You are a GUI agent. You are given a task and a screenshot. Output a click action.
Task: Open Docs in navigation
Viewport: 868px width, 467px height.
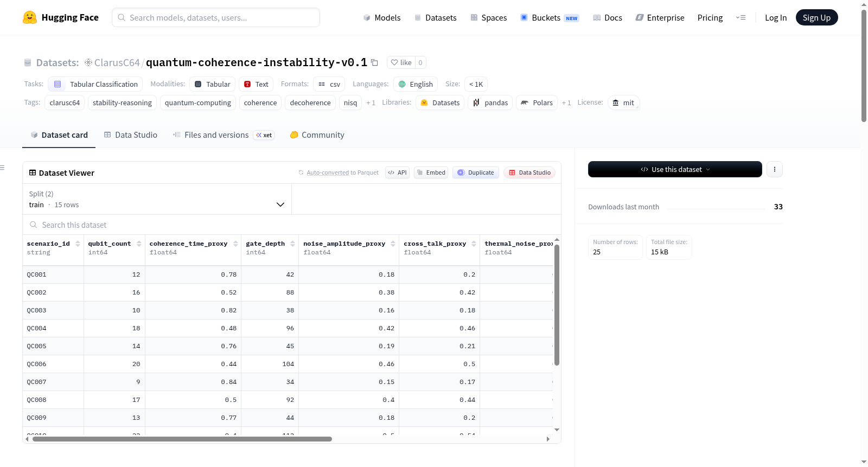click(607, 17)
